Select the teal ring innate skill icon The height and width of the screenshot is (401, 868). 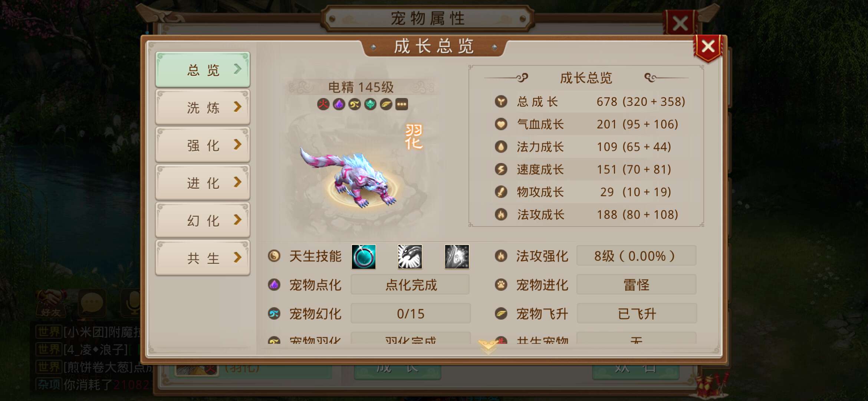[x=364, y=257]
